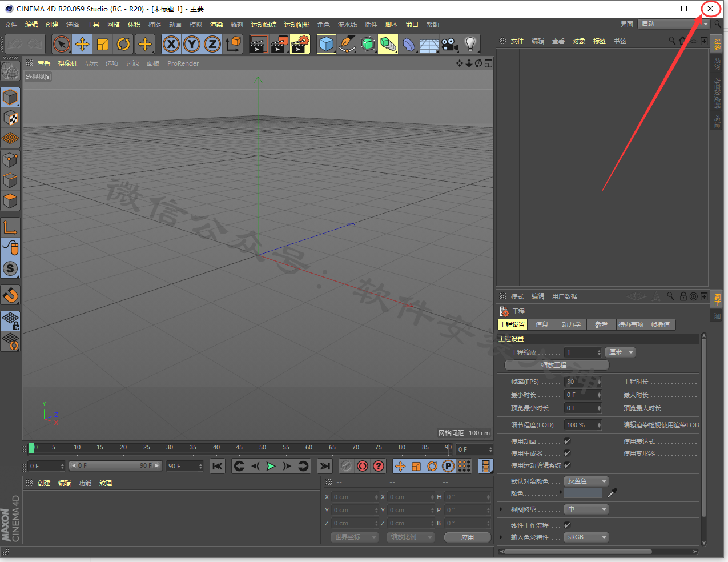
Task: Open the 视图修剪 中 dropdown
Action: 586,509
